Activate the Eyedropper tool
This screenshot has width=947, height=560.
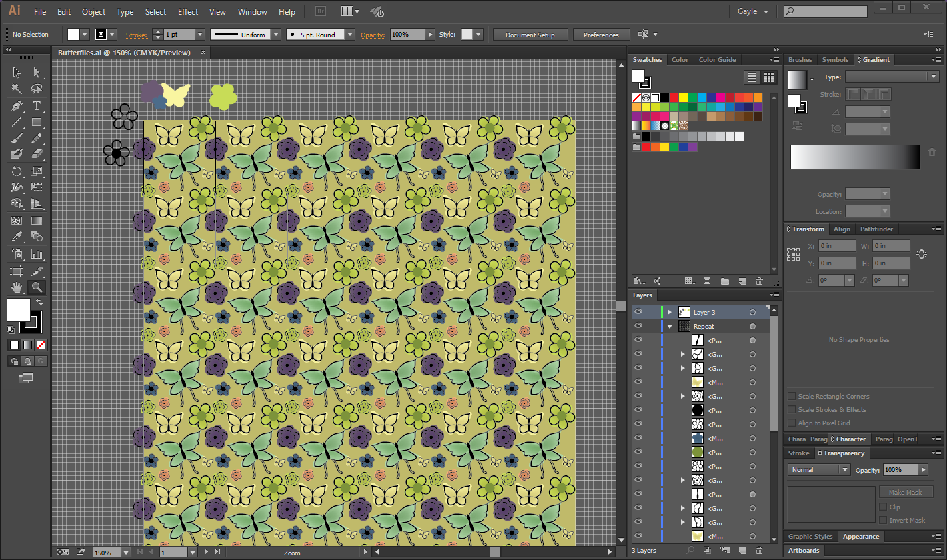click(17, 237)
